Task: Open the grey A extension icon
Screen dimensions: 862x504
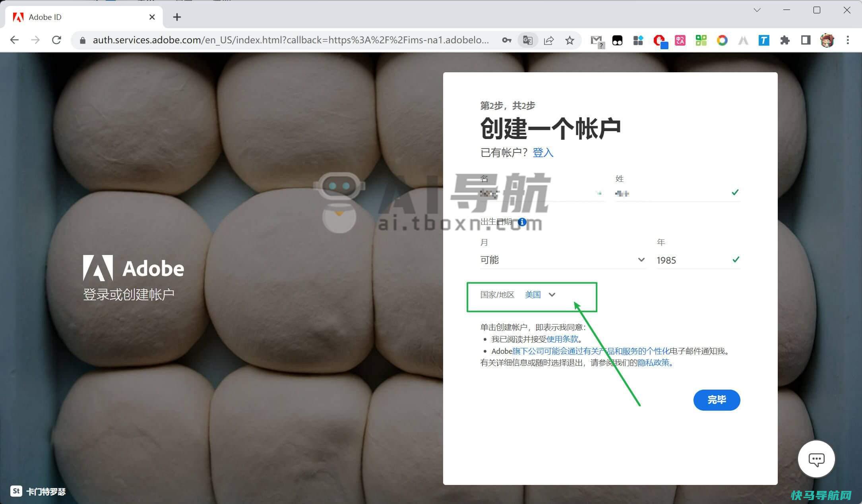Action: click(743, 40)
